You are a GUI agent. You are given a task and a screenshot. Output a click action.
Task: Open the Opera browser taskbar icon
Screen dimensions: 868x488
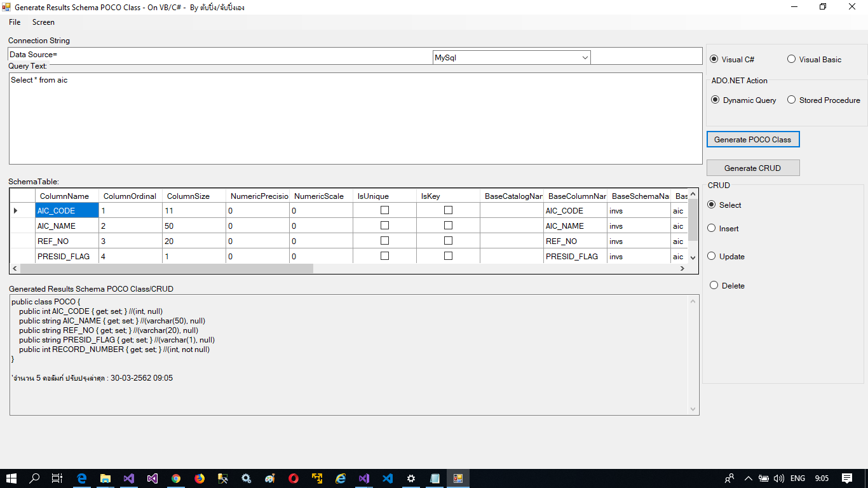point(293,478)
